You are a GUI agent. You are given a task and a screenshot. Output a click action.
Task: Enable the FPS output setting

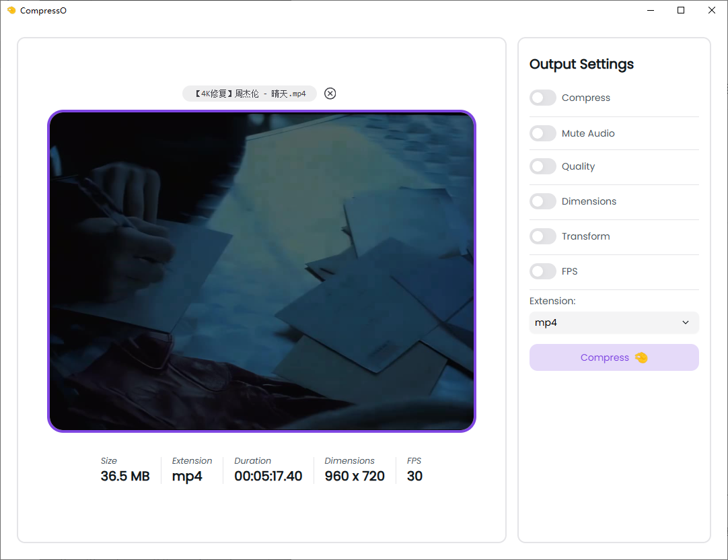[x=543, y=271]
